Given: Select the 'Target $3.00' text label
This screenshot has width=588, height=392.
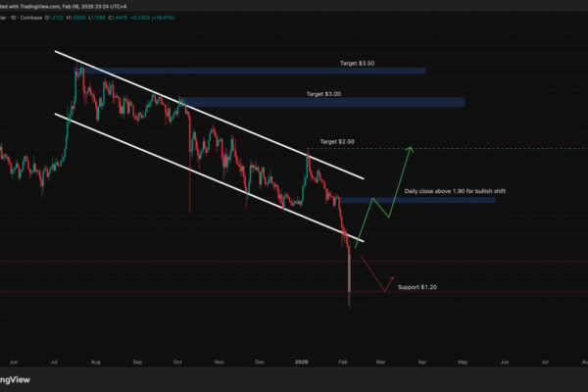Looking at the screenshot, I should tap(322, 93).
